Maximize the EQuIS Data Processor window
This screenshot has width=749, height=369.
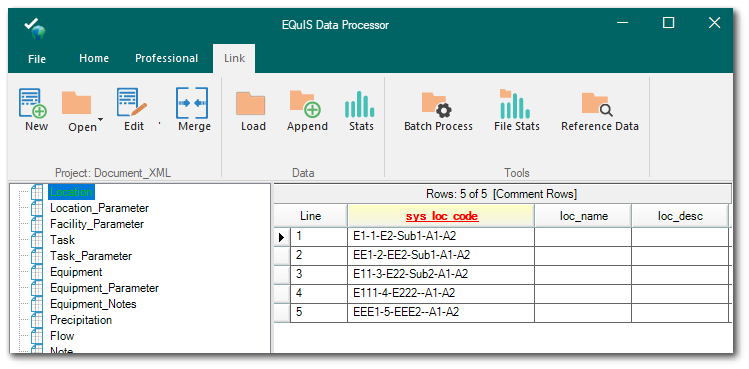point(669,22)
